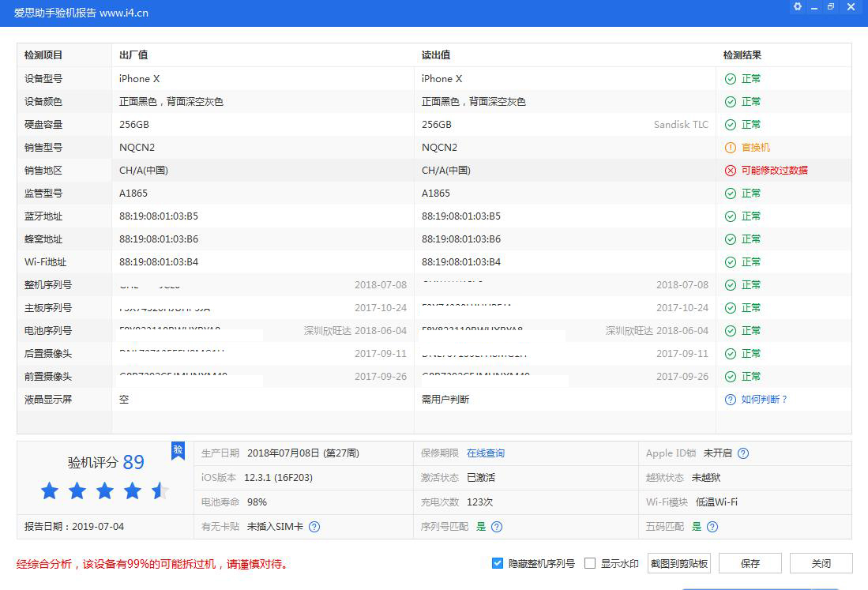Click the 可能修改过数据 result text
Viewport: 868px width, 590px height.
[775, 171]
